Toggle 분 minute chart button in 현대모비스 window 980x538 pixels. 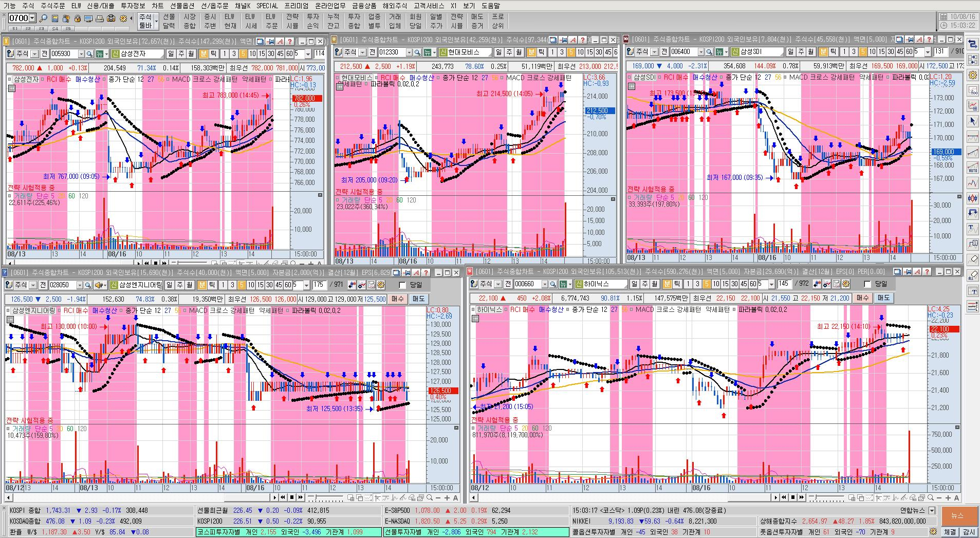[532, 52]
